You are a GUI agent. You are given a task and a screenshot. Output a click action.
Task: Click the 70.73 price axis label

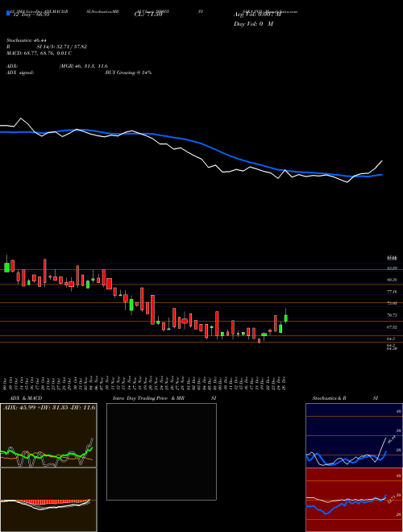393,315
